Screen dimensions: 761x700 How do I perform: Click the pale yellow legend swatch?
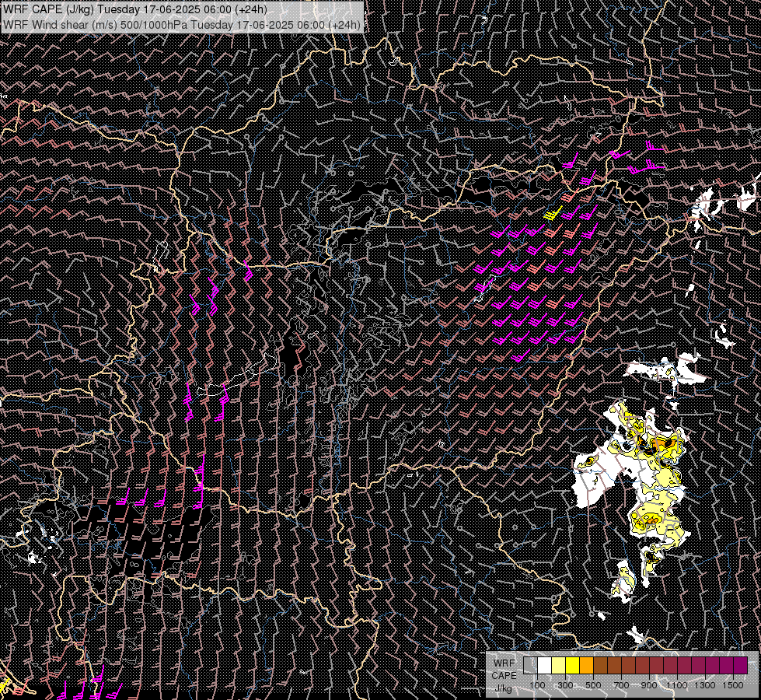pyautogui.click(x=559, y=666)
